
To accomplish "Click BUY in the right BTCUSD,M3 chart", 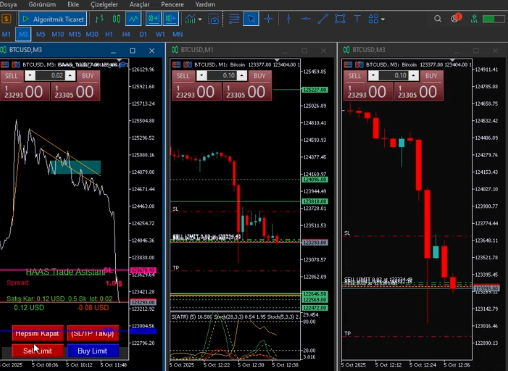I will [x=431, y=76].
